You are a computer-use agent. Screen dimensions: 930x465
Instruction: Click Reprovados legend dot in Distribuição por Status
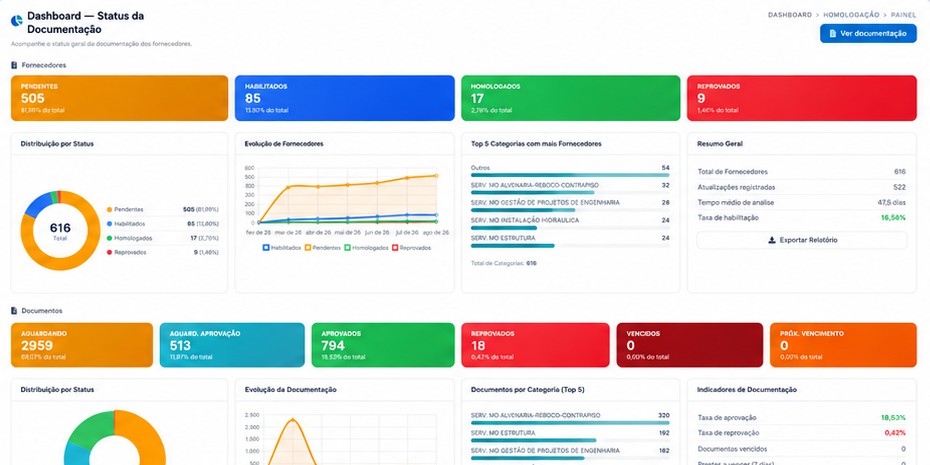pyautogui.click(x=109, y=252)
